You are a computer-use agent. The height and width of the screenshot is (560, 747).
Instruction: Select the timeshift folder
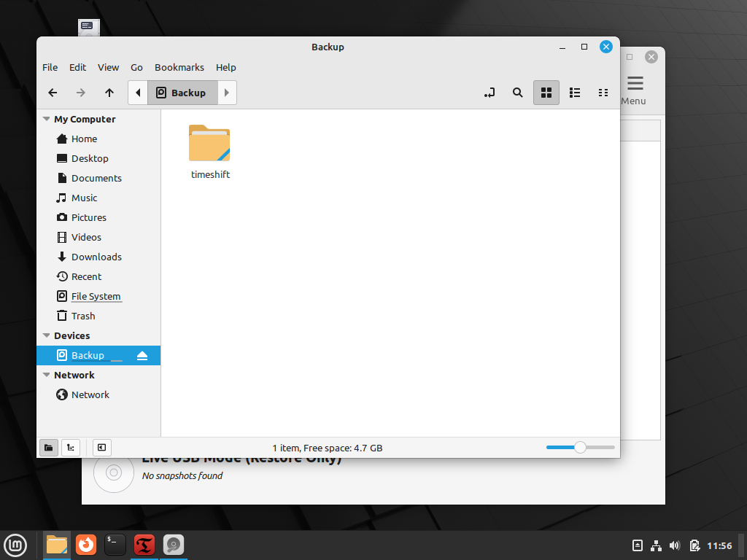click(x=209, y=152)
